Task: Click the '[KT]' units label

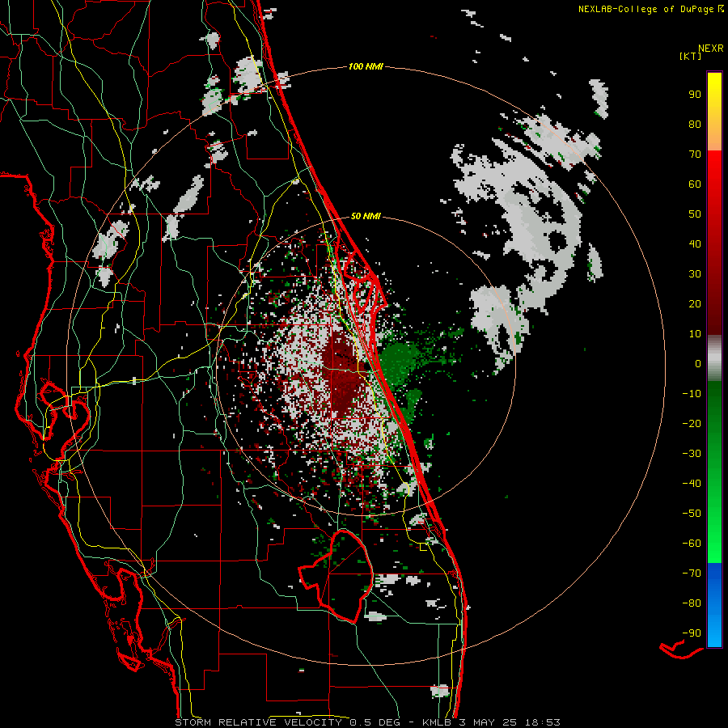Action: point(691,56)
